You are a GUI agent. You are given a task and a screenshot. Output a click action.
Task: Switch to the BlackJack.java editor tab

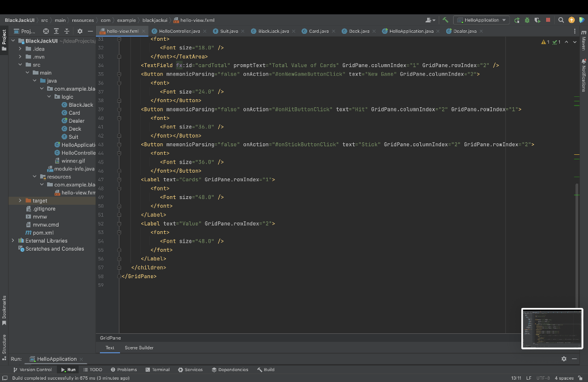coord(273,31)
